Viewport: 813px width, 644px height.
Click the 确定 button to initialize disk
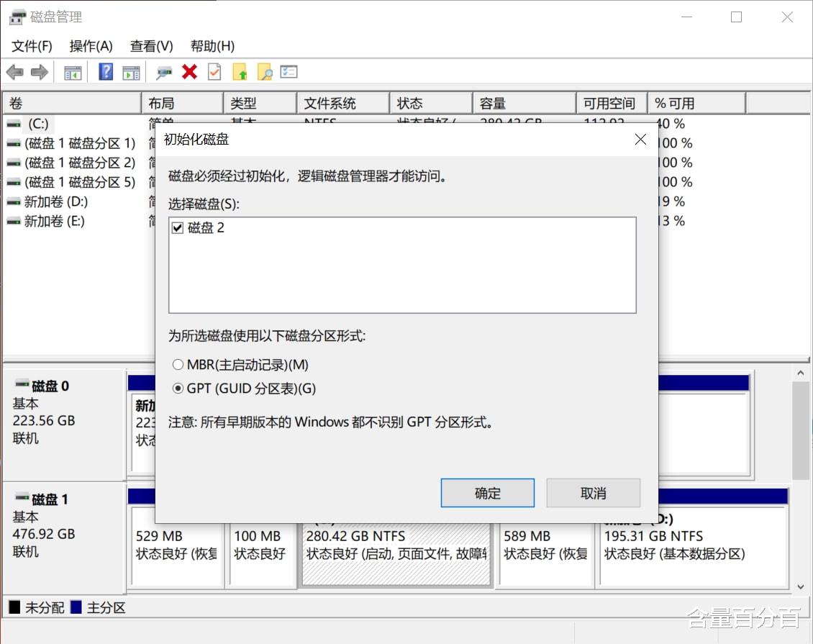click(487, 493)
